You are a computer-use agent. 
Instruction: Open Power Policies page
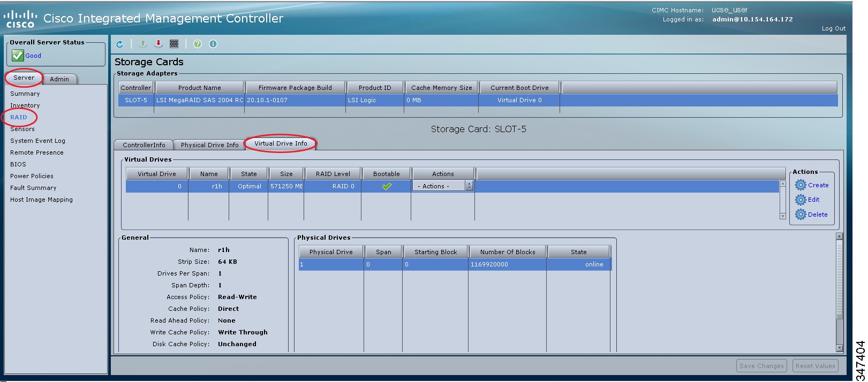32,176
